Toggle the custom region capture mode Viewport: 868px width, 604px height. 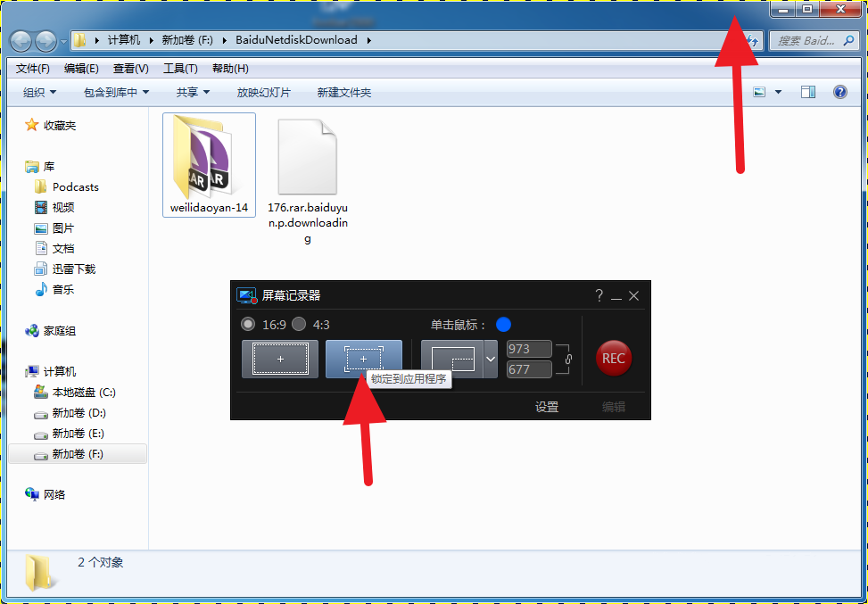pos(454,358)
